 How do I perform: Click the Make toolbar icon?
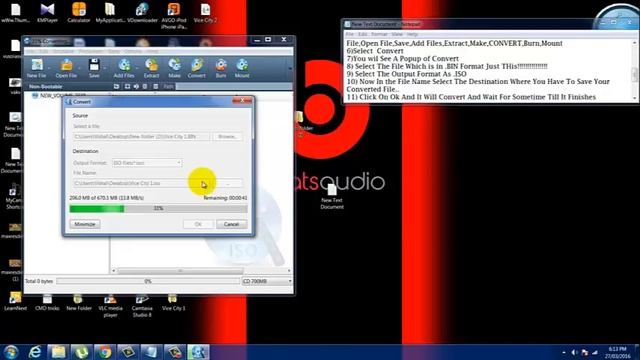pyautogui.click(x=174, y=68)
